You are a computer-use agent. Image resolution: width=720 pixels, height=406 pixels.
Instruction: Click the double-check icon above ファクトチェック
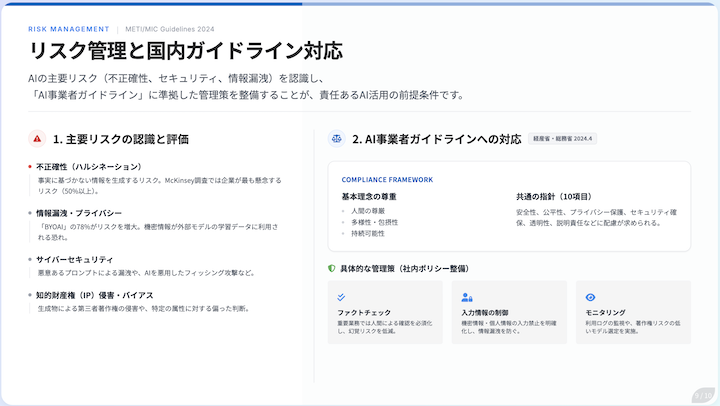pos(341,297)
